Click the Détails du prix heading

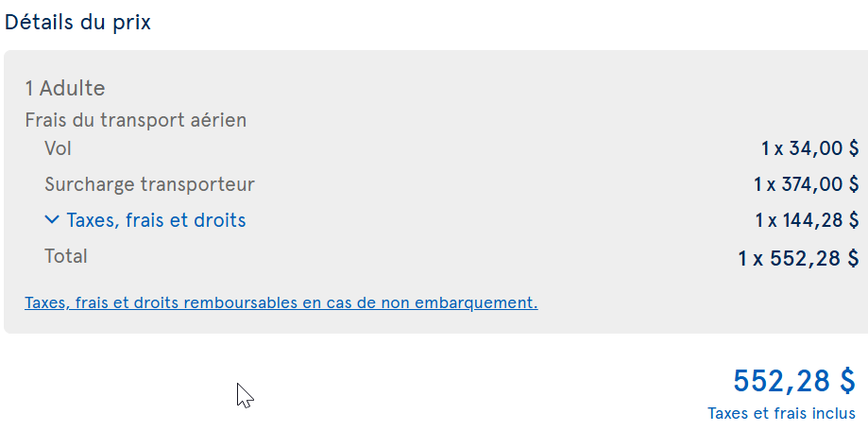pyautogui.click(x=77, y=22)
